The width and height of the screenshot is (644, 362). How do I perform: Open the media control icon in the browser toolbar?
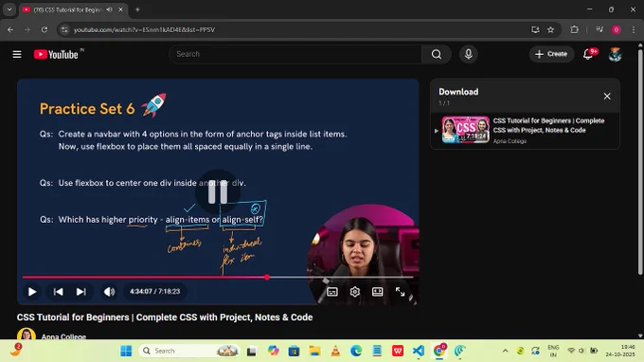coord(599,29)
